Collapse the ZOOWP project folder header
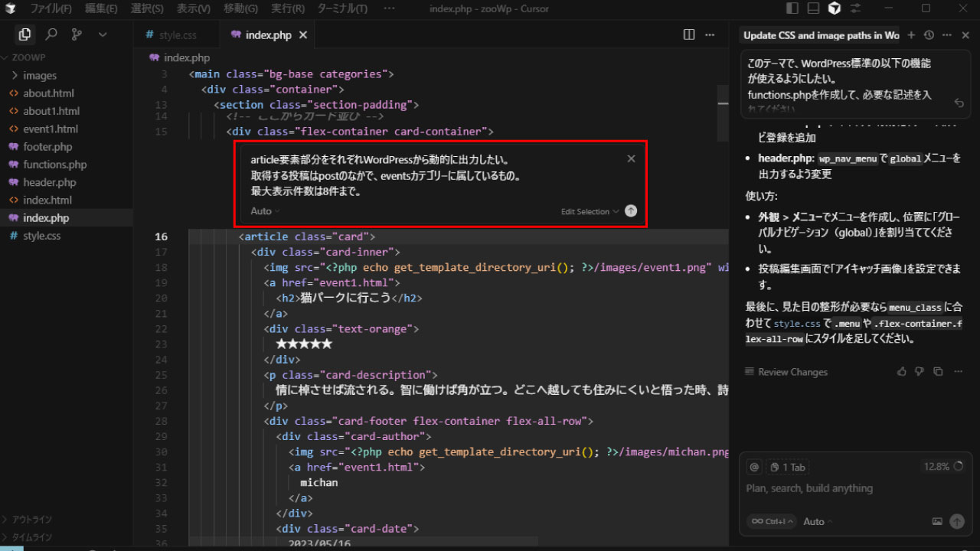The height and width of the screenshot is (551, 980). click(x=67, y=57)
